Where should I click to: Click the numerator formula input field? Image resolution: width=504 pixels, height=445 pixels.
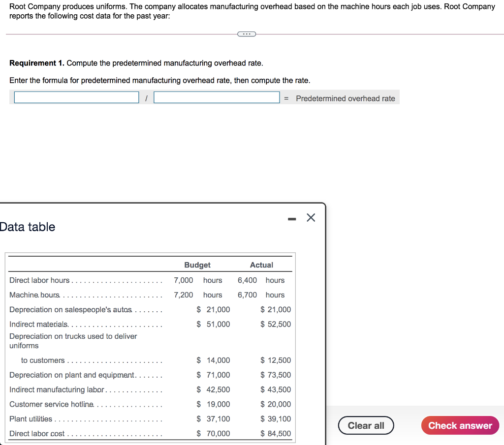pyautogui.click(x=76, y=97)
